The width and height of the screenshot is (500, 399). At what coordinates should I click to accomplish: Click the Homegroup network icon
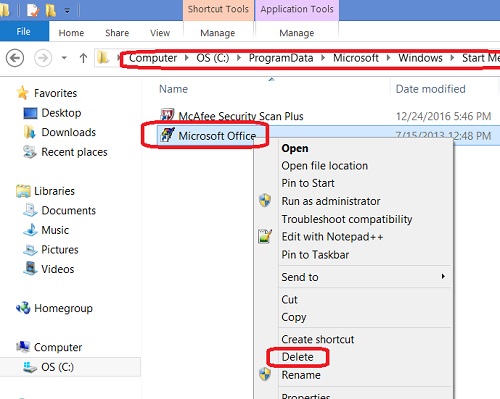[23, 308]
